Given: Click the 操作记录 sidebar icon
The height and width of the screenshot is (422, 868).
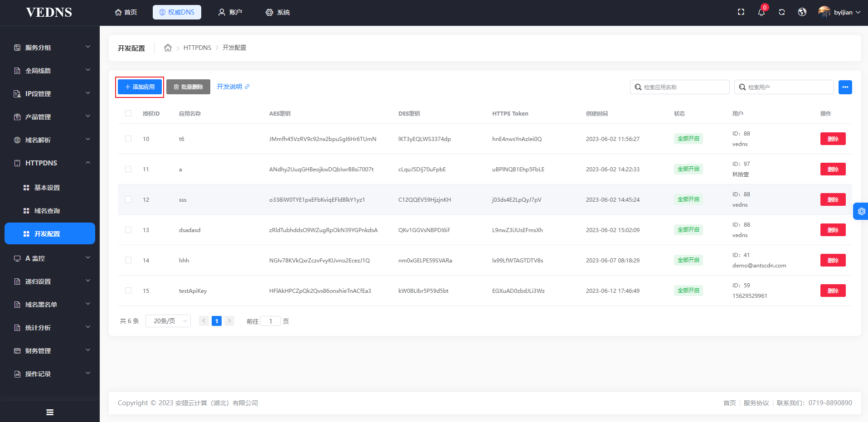Looking at the screenshot, I should pos(17,374).
